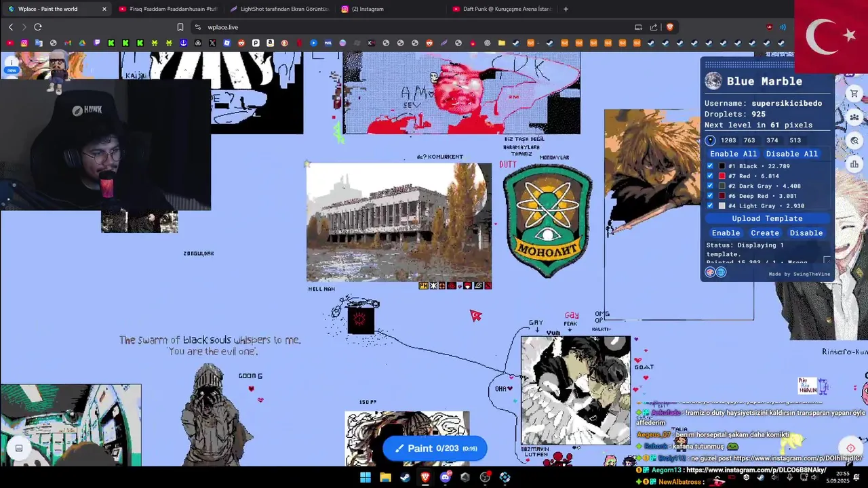Click the Upload Template button
Screen dimensions: 868x488
tap(767, 218)
